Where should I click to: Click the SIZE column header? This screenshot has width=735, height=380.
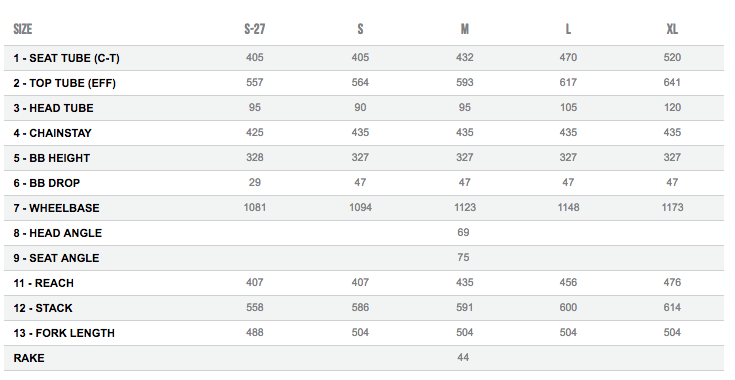point(22,29)
